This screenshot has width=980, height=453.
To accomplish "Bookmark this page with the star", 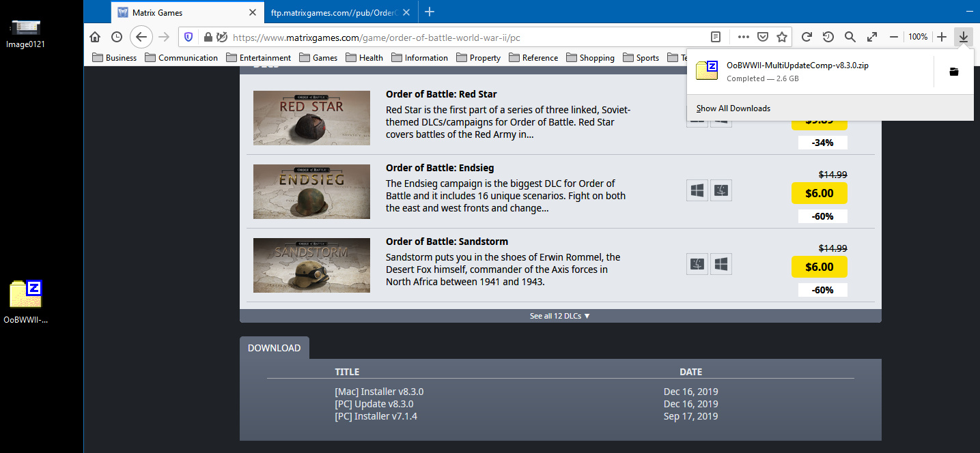I will tap(782, 37).
